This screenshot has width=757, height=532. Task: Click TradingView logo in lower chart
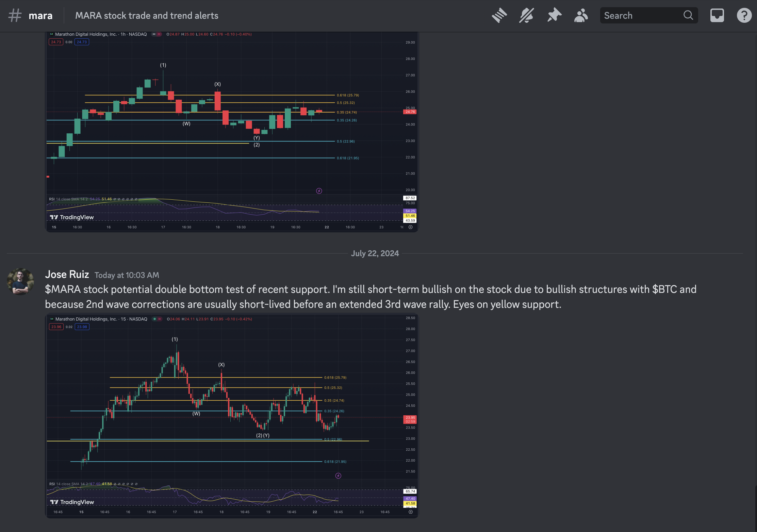point(72,502)
